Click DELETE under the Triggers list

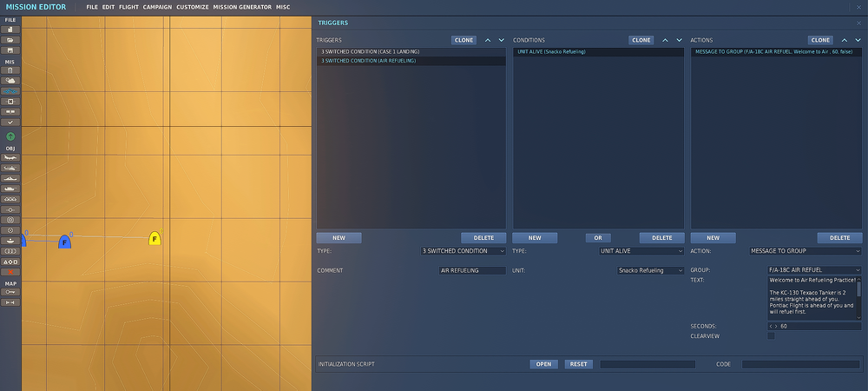pyautogui.click(x=483, y=237)
